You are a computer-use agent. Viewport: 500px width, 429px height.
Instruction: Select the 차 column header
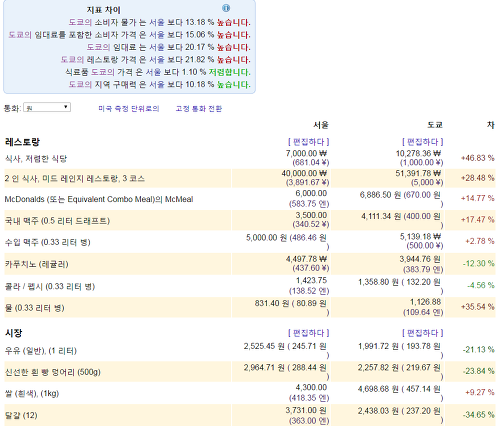pyautogui.click(x=491, y=125)
